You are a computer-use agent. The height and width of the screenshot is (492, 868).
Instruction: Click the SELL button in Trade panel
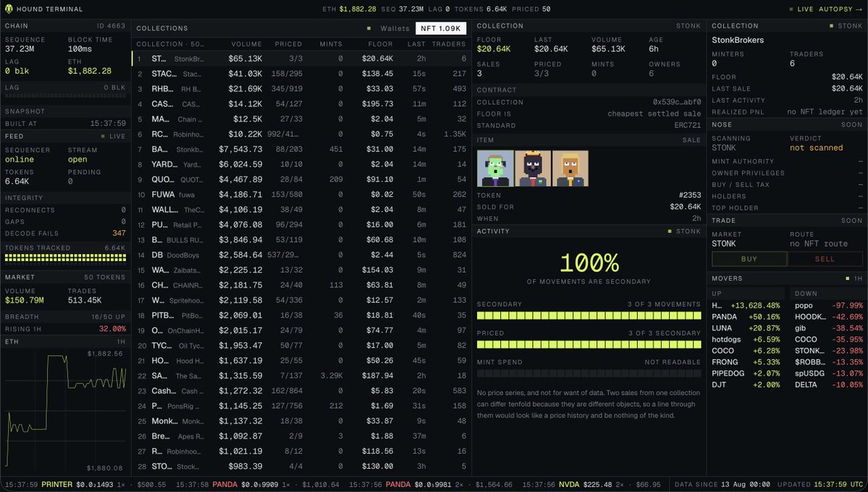[x=825, y=259]
